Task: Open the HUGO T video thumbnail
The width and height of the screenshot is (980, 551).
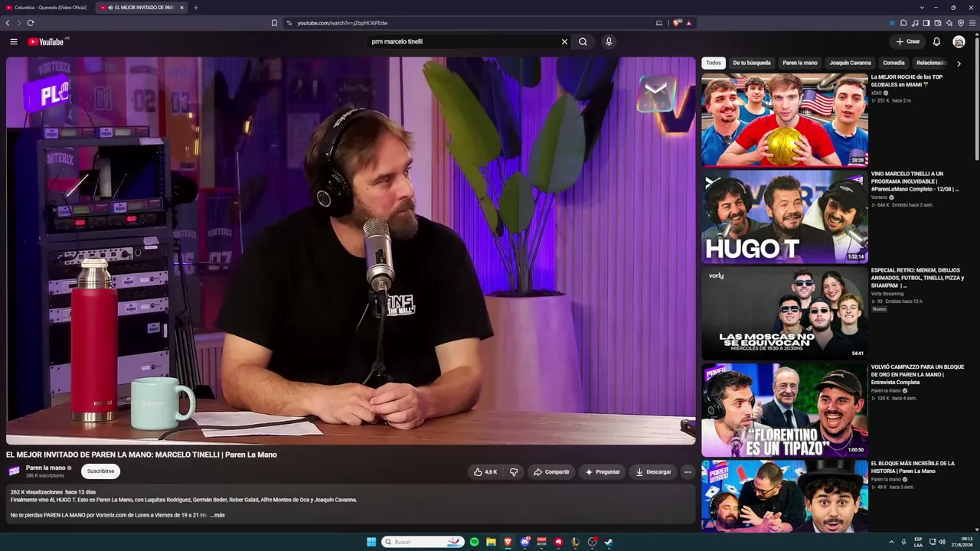Action: pyautogui.click(x=785, y=216)
